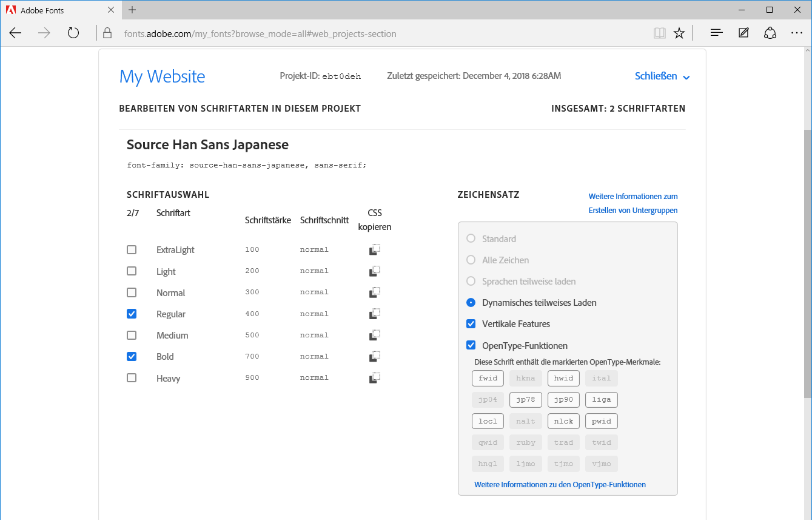Go back to the previous page
812x520 pixels.
tap(16, 33)
